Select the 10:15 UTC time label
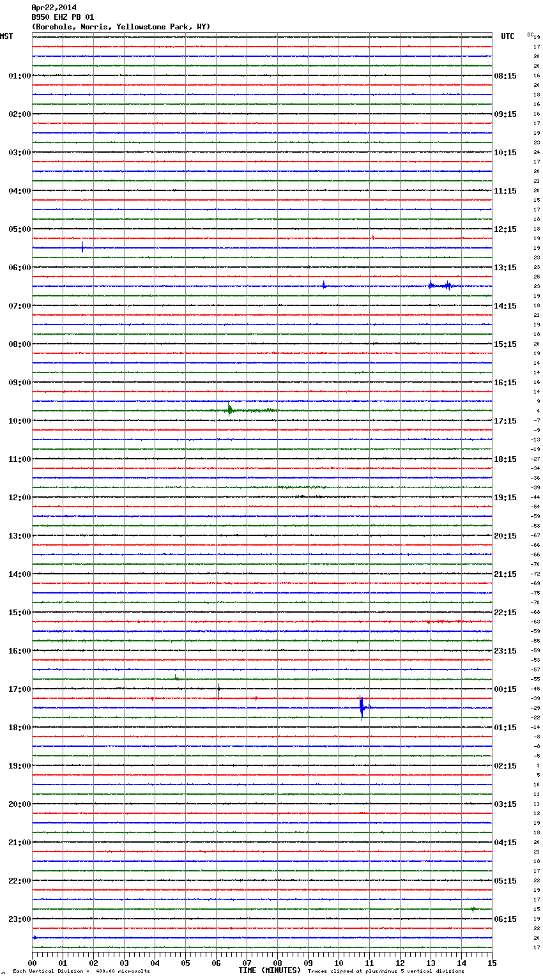This screenshot has height=980, width=543. pos(505,152)
